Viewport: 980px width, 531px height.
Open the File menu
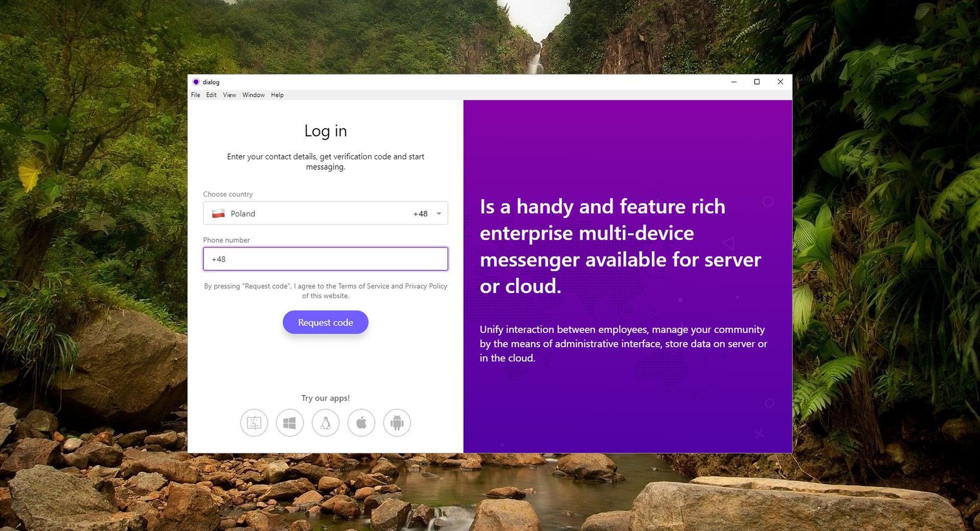click(195, 95)
